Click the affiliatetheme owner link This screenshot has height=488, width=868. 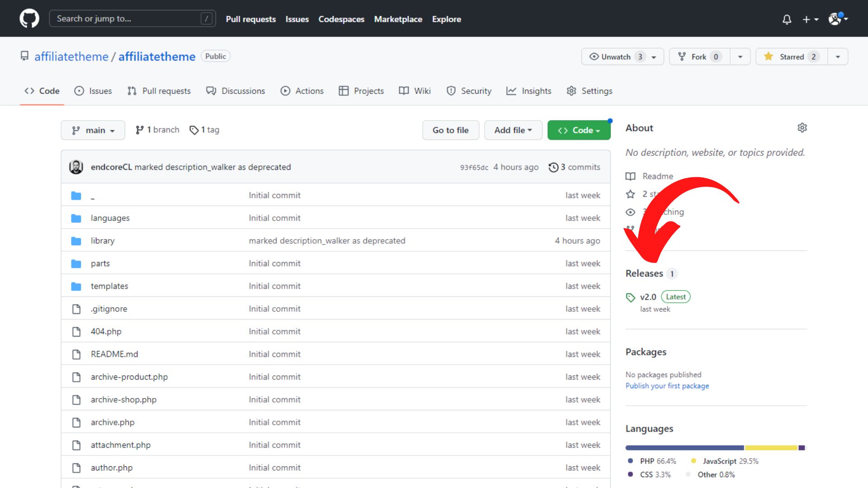(x=71, y=56)
